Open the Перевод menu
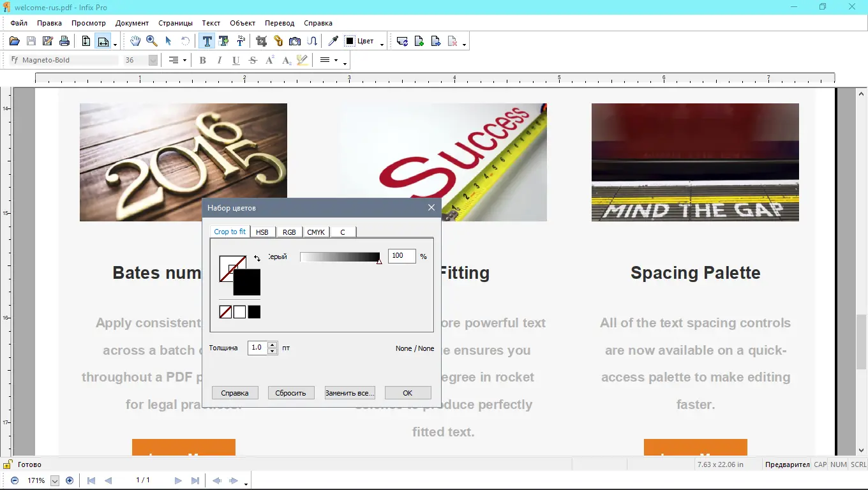The width and height of the screenshot is (868, 490). tap(280, 23)
